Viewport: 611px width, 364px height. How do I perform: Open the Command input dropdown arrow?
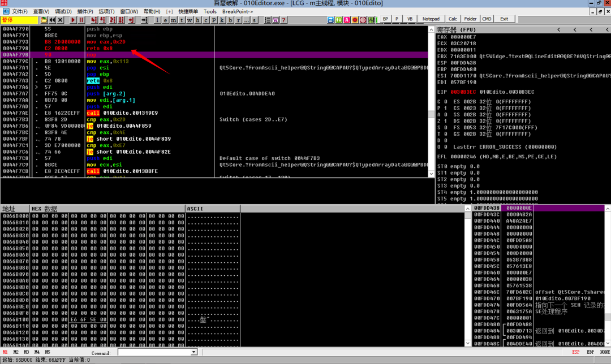pyautogui.click(x=193, y=352)
